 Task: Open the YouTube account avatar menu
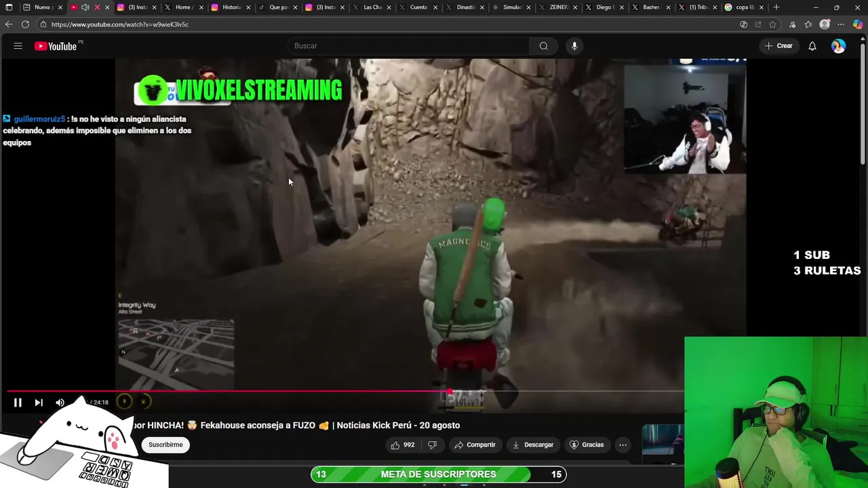[839, 46]
